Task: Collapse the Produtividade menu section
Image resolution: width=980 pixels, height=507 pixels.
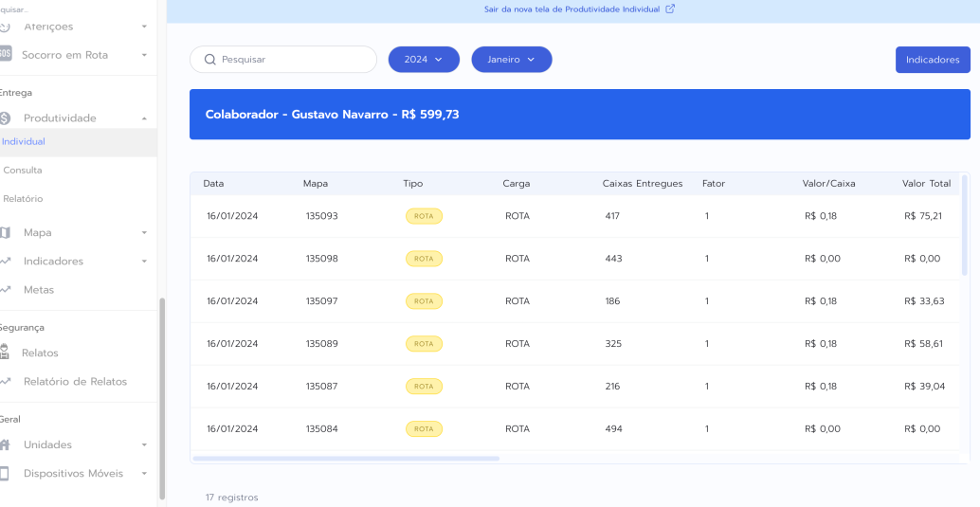Action: tap(144, 118)
